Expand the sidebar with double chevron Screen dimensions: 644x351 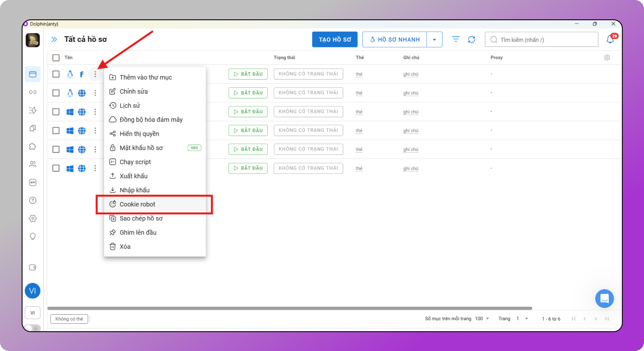pyautogui.click(x=54, y=40)
